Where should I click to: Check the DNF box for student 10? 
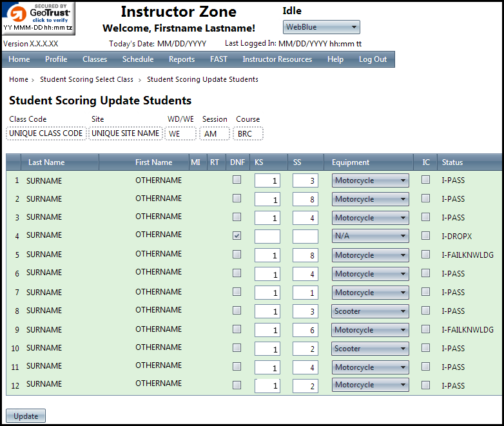237,347
